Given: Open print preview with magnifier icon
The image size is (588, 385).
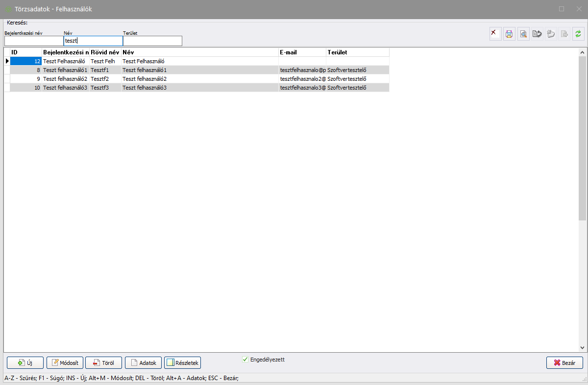Looking at the screenshot, I should tap(523, 34).
